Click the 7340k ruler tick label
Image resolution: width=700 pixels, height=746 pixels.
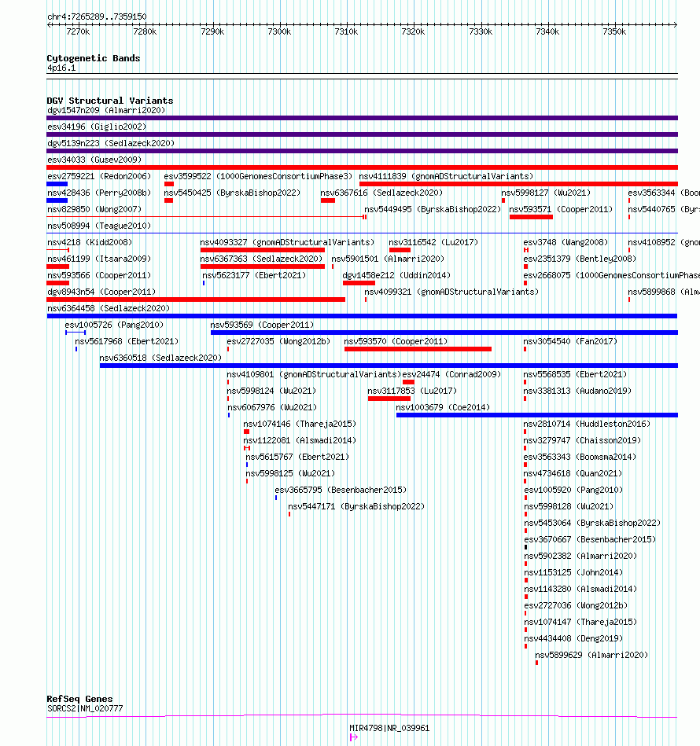pos(547,32)
